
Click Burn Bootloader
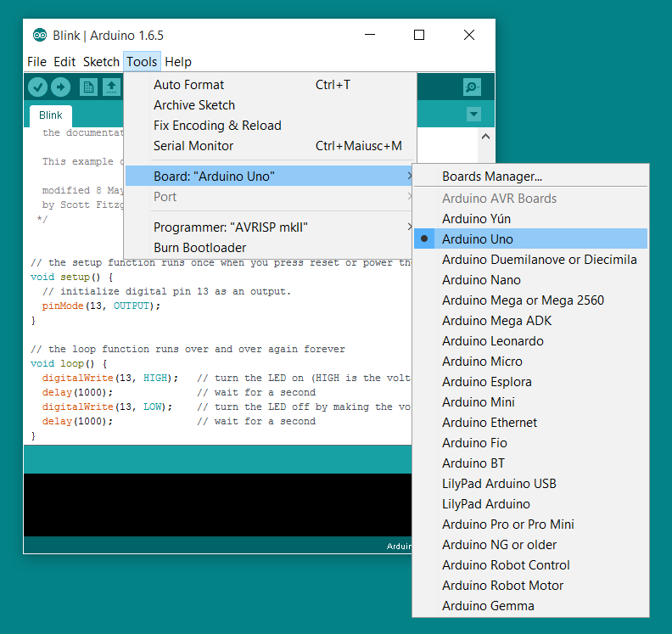pos(270,248)
